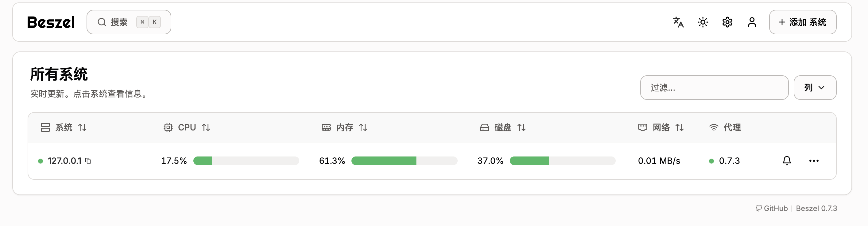Open the 列 columns dropdown
Screen dimensions: 868x226
point(815,88)
